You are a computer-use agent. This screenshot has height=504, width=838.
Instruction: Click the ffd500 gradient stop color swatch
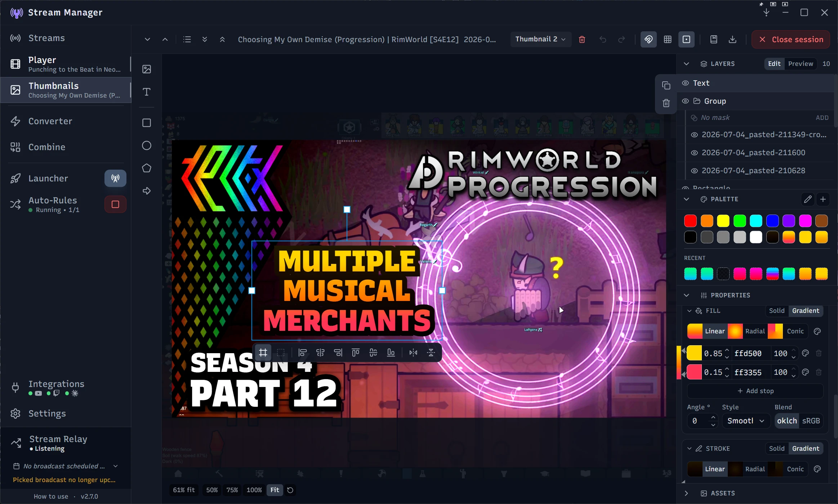[x=694, y=353]
